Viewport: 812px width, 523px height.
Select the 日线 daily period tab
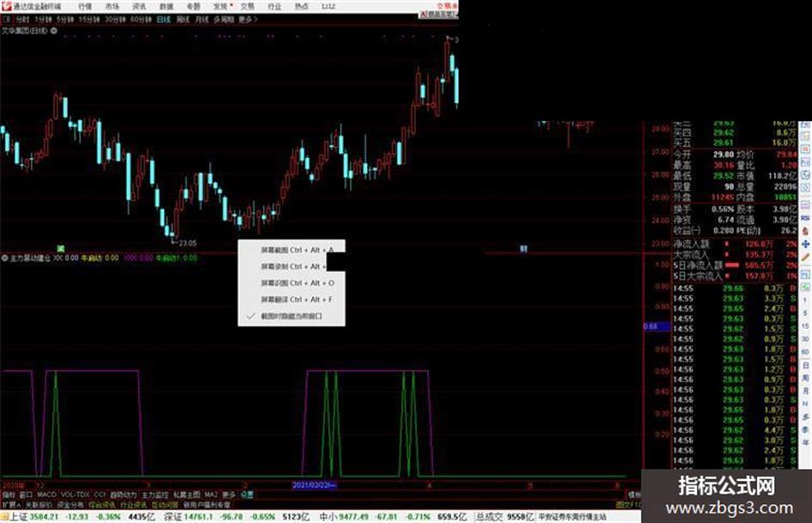click(x=163, y=20)
